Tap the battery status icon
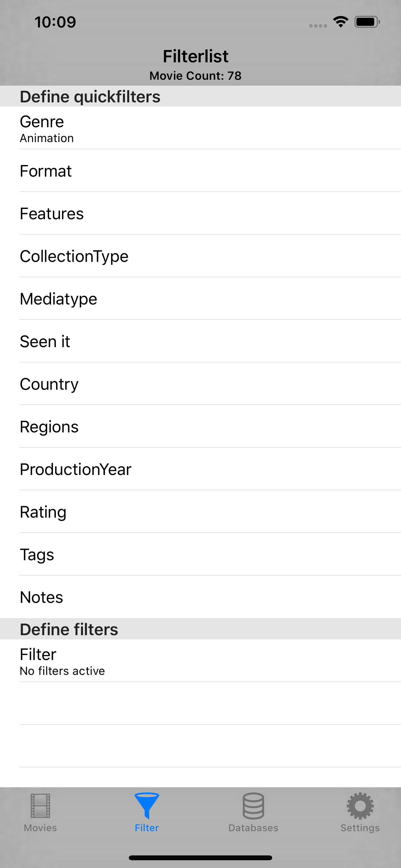 pos(367,22)
